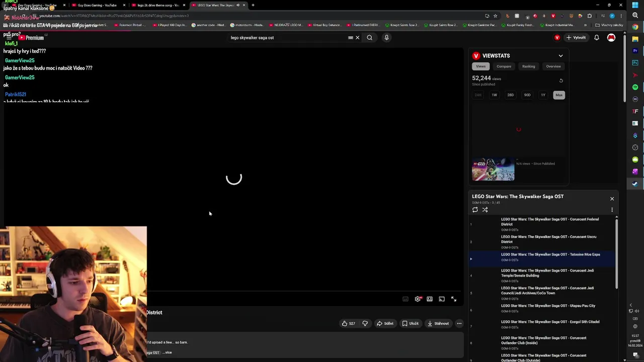644x362 pixels.
Task: Dislike the video
Action: click(x=365, y=324)
